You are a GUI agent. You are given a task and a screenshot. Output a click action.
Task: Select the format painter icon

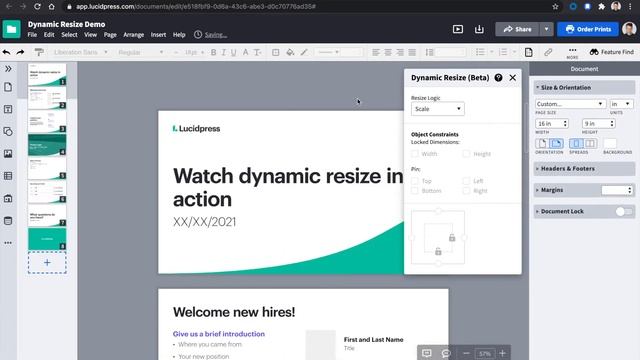tap(39, 52)
